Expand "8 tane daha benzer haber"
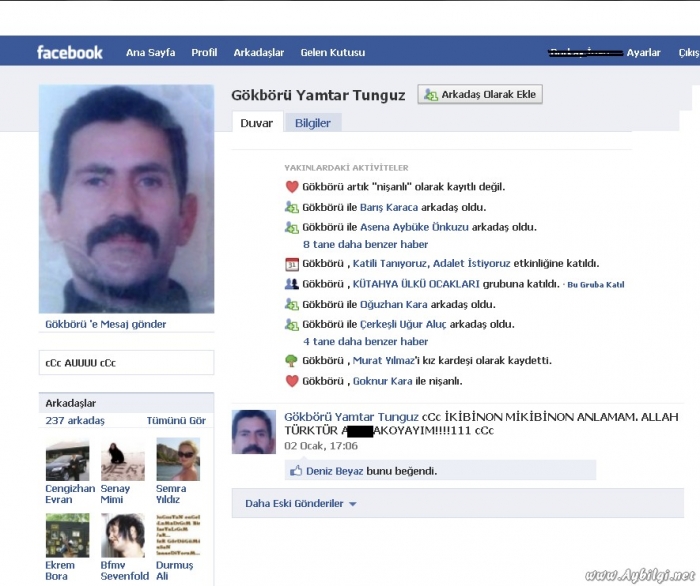 tap(365, 244)
